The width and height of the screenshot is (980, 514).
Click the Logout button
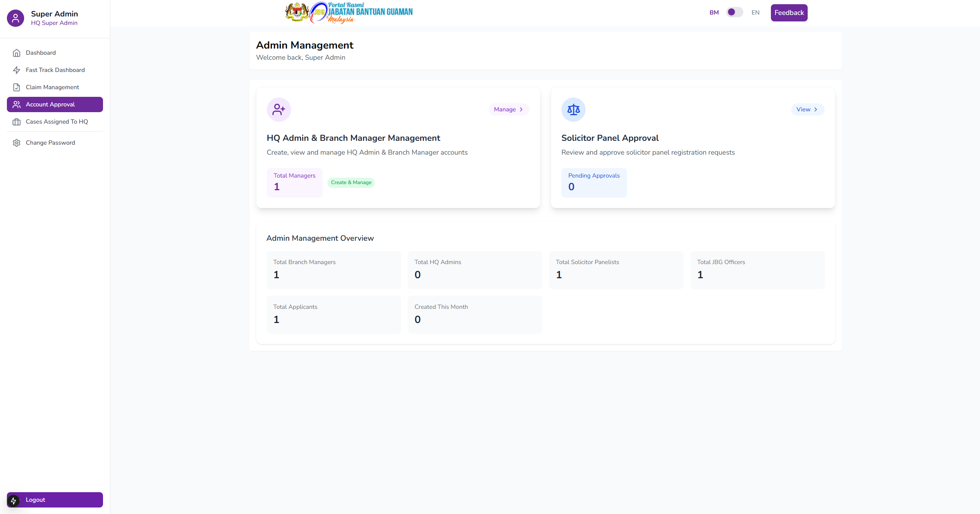click(55, 499)
